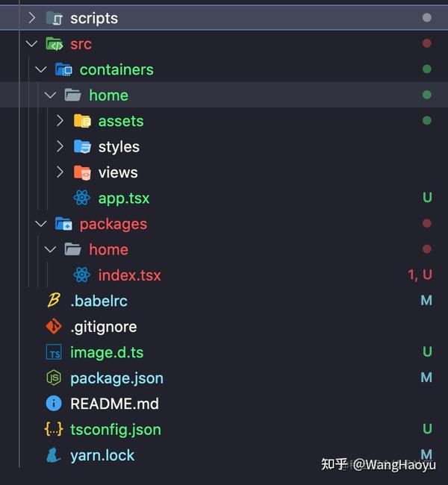Collapse the src folder chevron
The image size is (448, 485).
coord(31,43)
